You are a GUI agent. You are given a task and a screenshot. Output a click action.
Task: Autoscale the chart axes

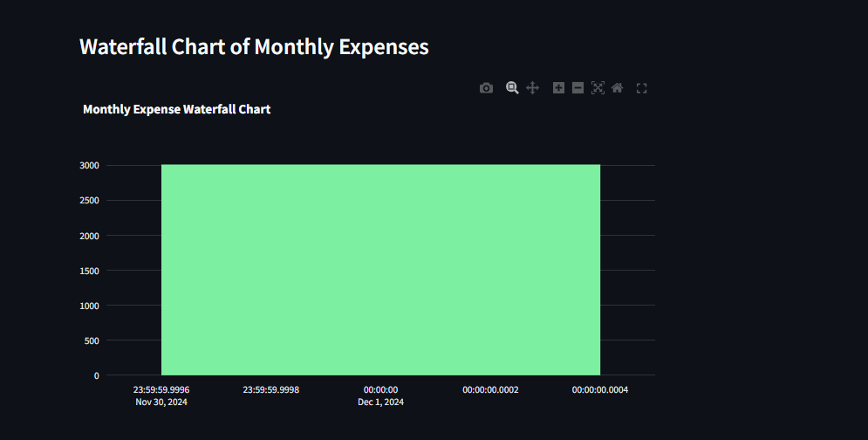tap(598, 88)
